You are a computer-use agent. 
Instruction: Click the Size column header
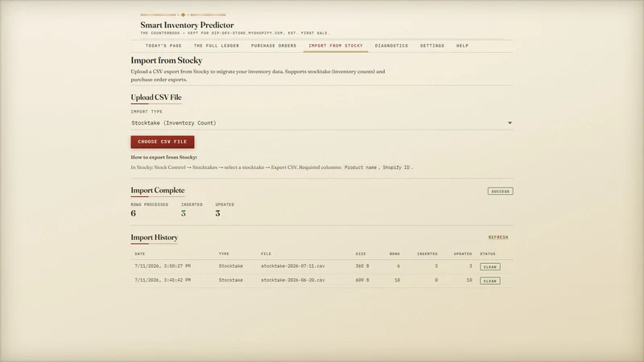(361, 253)
